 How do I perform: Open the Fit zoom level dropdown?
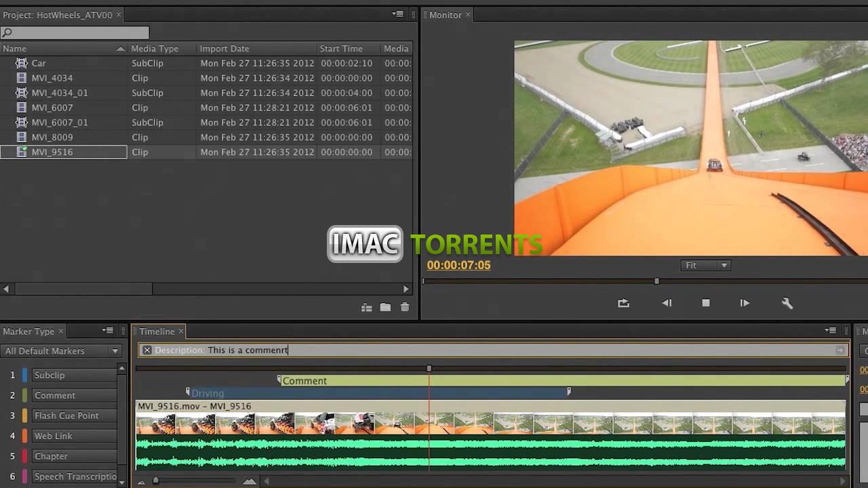tap(706, 266)
